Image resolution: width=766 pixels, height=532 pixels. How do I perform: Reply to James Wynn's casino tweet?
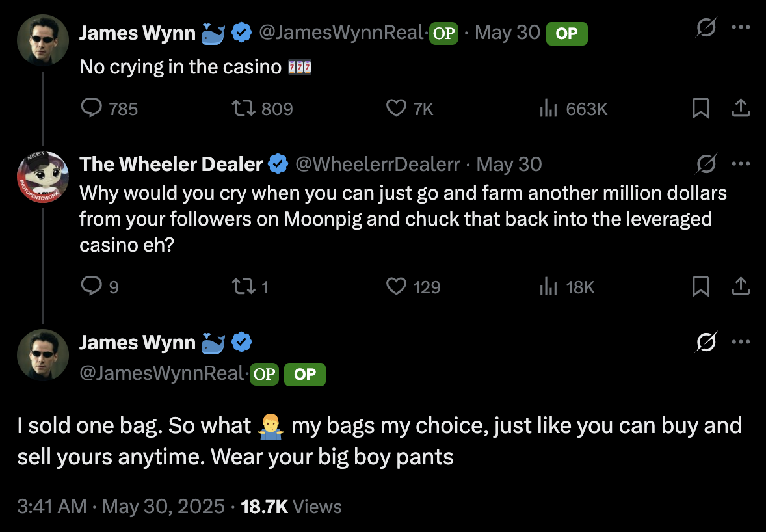pos(91,109)
